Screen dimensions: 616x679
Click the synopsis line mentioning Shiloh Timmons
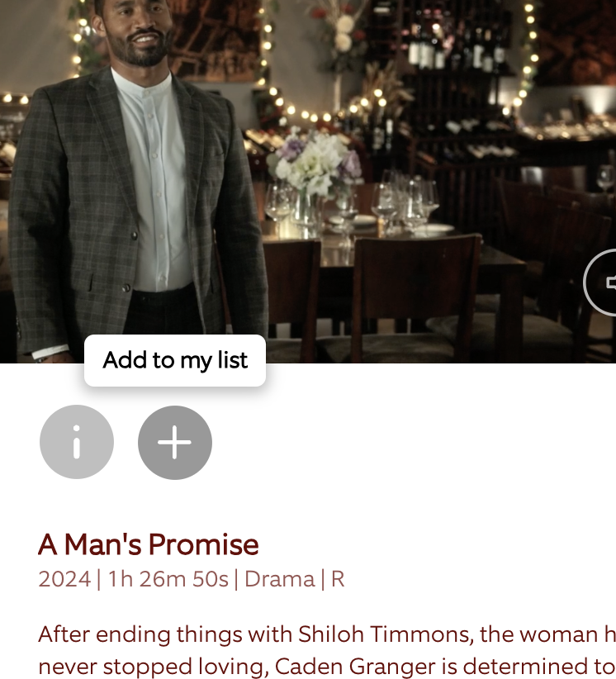pyautogui.click(x=327, y=634)
